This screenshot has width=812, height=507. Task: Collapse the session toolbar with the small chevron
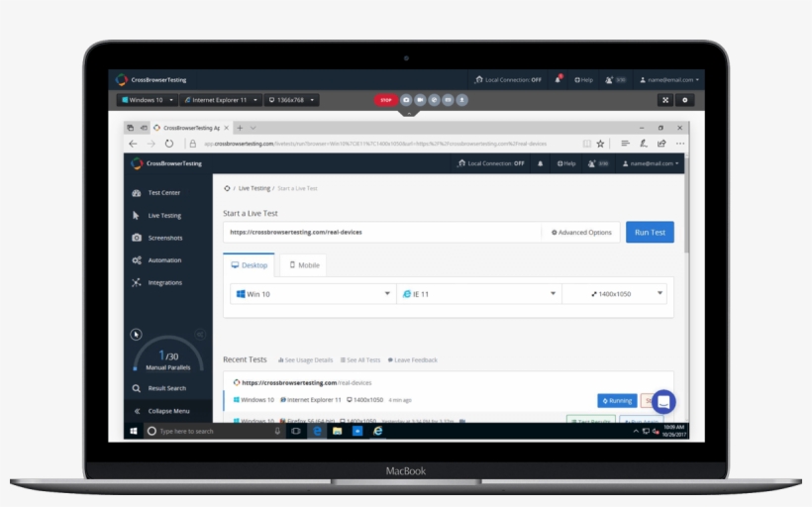[x=409, y=113]
